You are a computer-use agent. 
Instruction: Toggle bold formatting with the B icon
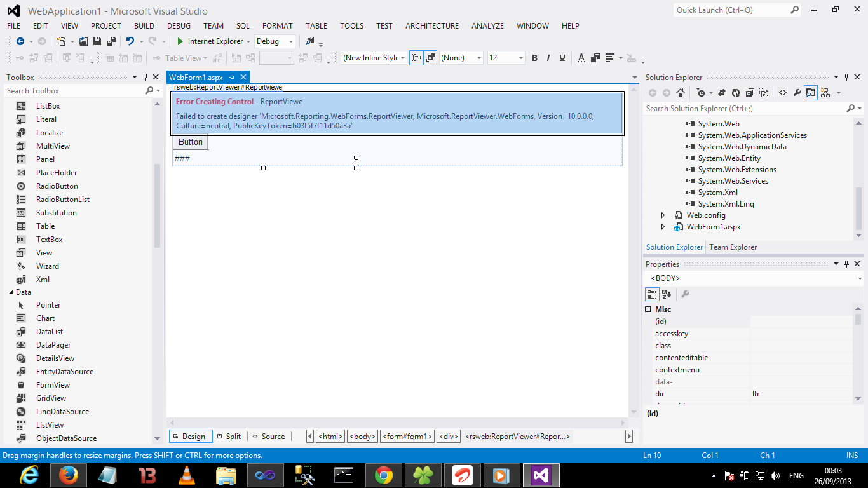pos(534,58)
